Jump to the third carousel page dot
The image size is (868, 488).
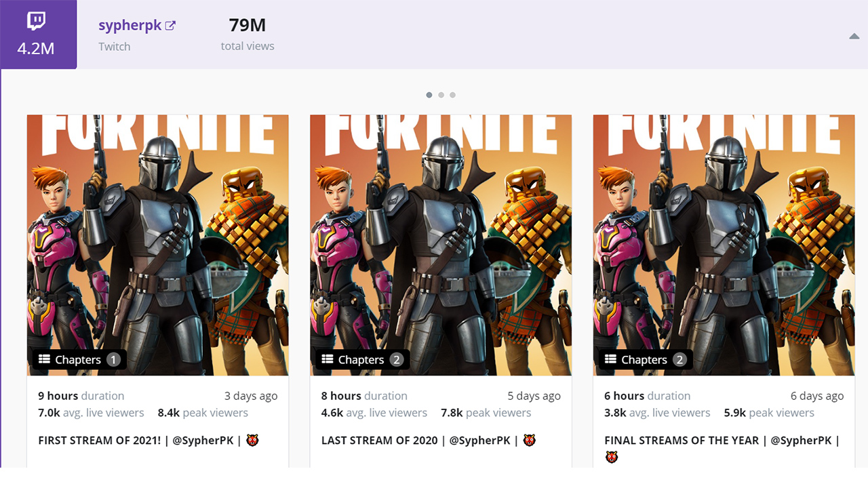[452, 95]
